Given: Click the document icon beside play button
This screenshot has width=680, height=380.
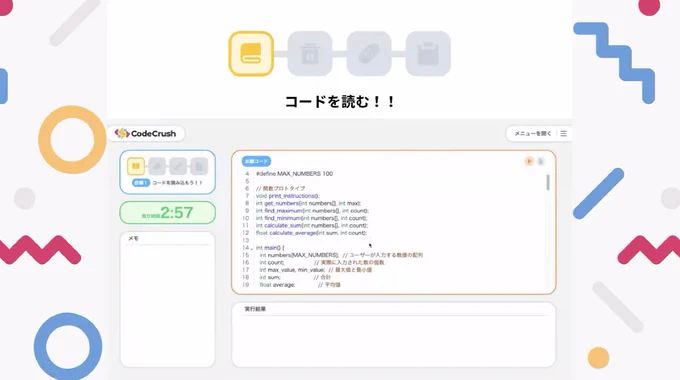Looking at the screenshot, I should point(541,161).
